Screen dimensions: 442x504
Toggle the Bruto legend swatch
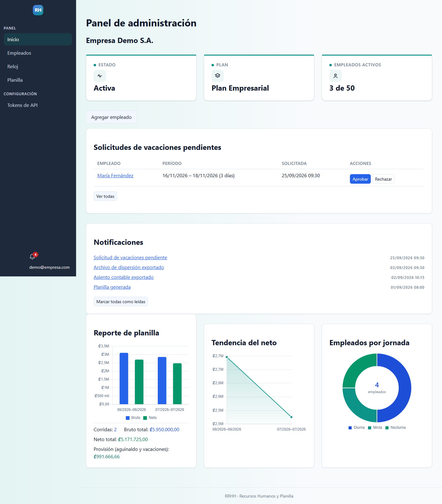tap(128, 418)
